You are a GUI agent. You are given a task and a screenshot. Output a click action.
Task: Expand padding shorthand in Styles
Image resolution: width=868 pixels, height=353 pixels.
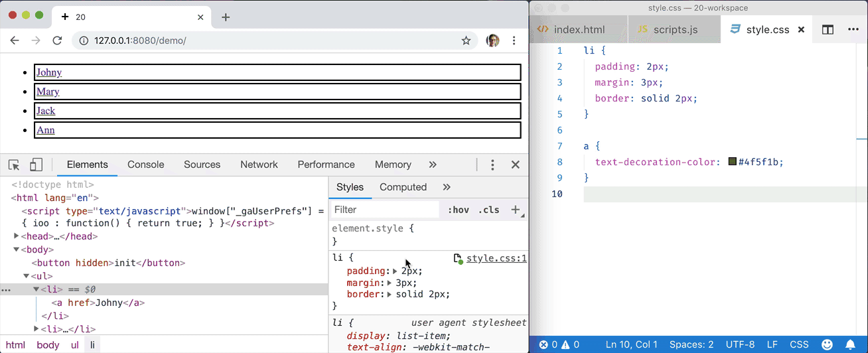(x=396, y=271)
